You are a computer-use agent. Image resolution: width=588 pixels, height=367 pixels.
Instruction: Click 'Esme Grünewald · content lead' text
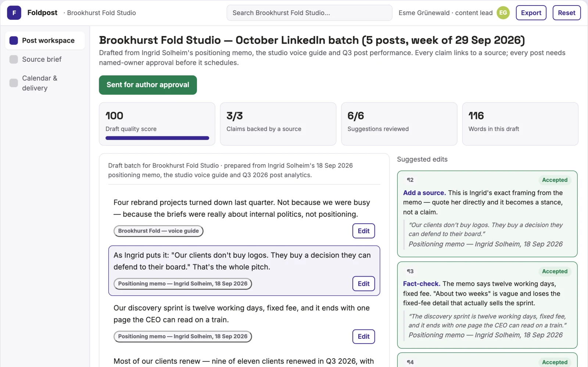pos(445,13)
